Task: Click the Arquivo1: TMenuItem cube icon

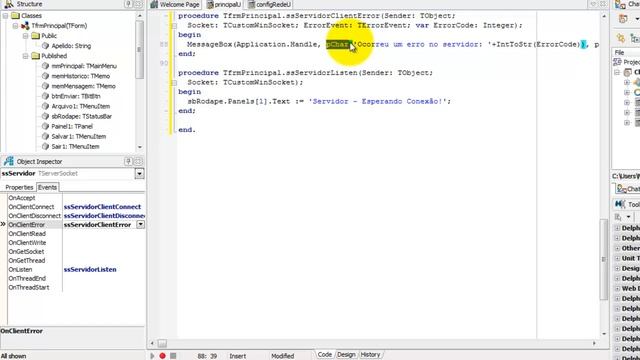Action: pos(45,106)
